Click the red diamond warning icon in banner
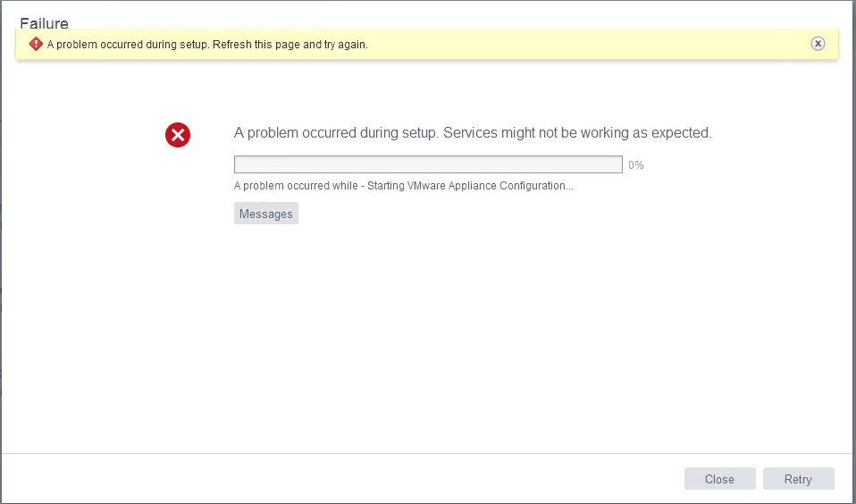 pyautogui.click(x=36, y=44)
